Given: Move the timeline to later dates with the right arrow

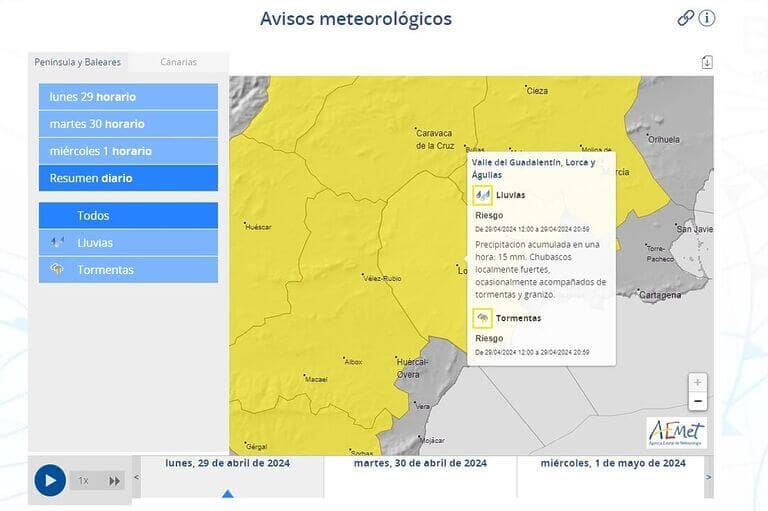Looking at the screenshot, I should click(x=709, y=477).
